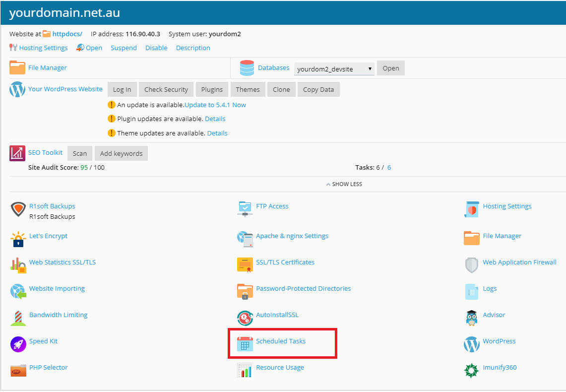Click the FTP Access icon
Image resolution: width=566 pixels, height=392 pixels.
click(245, 209)
